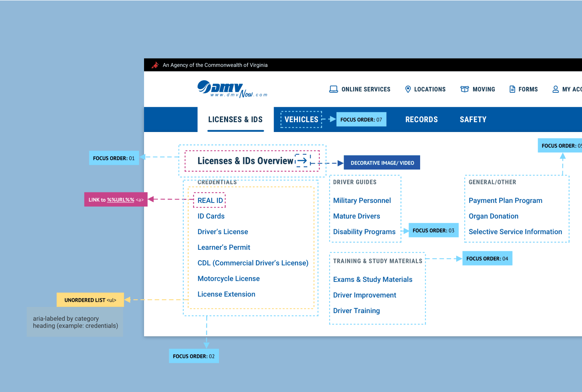582x392 pixels.
Task: Click the user account icon
Action: [x=555, y=89]
